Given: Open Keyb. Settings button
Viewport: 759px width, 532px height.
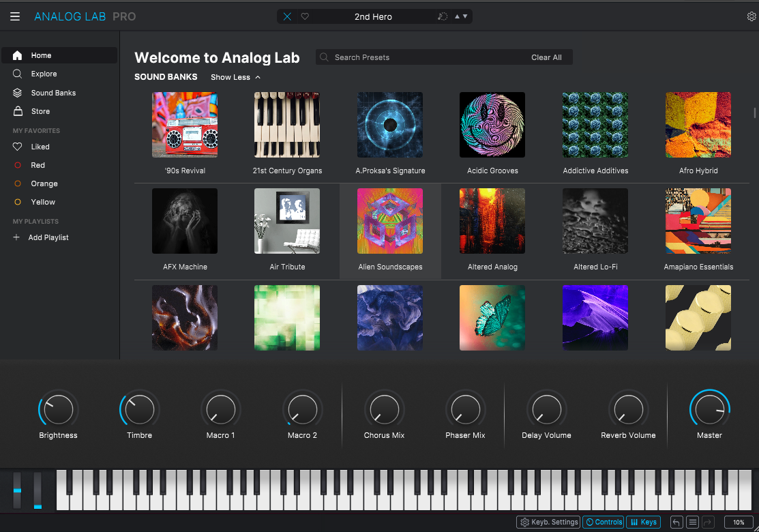Looking at the screenshot, I should (548, 522).
